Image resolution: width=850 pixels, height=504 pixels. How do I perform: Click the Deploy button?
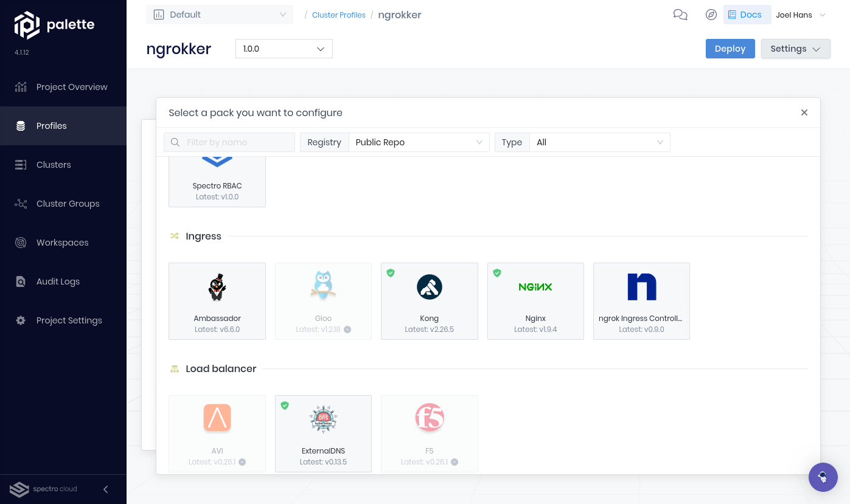point(730,49)
